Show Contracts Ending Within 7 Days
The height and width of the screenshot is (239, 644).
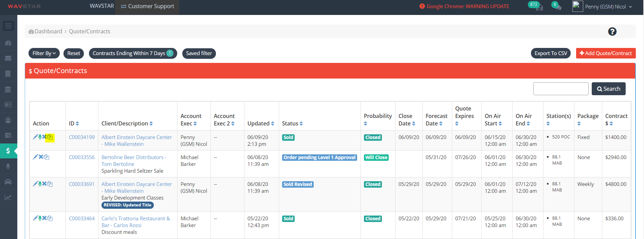point(133,53)
